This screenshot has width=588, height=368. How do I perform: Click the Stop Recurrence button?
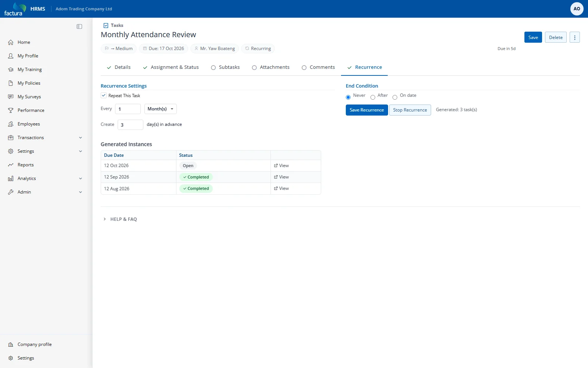coord(410,110)
